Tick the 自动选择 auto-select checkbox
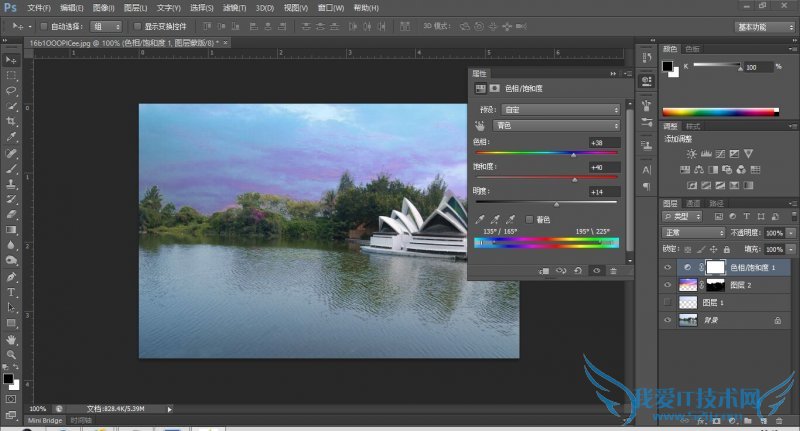Viewport: 800px width, 431px height. [x=43, y=26]
